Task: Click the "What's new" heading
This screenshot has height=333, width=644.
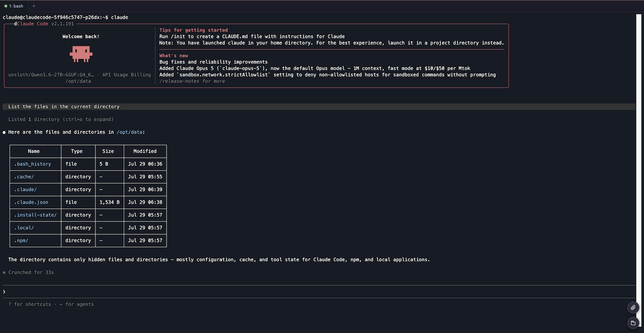Action: [173, 56]
